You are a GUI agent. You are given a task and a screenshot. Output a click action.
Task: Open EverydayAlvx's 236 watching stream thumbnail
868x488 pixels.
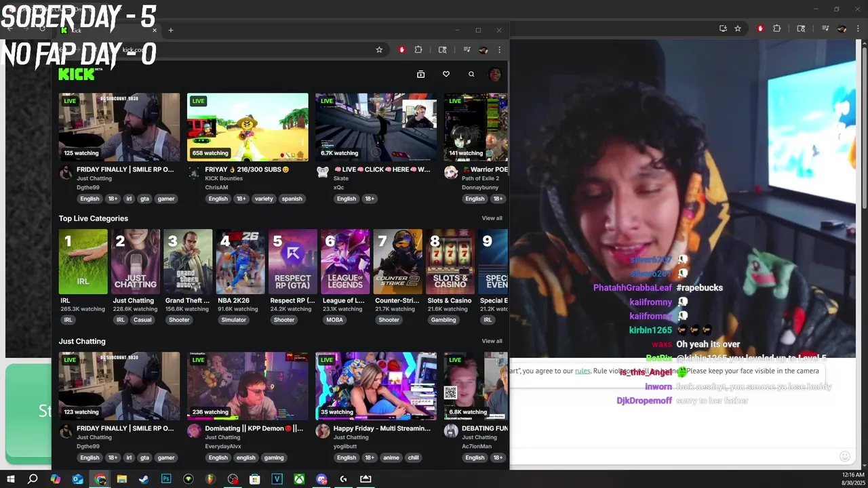248,386
